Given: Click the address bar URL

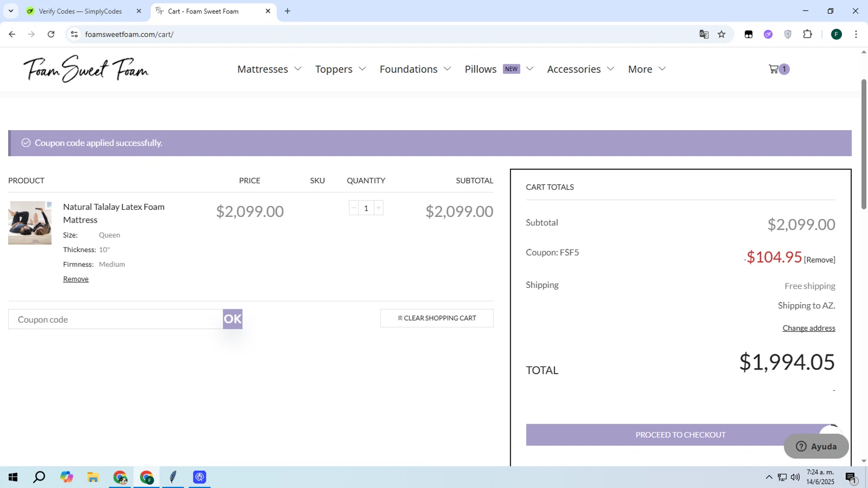Looking at the screenshot, I should coord(129,34).
